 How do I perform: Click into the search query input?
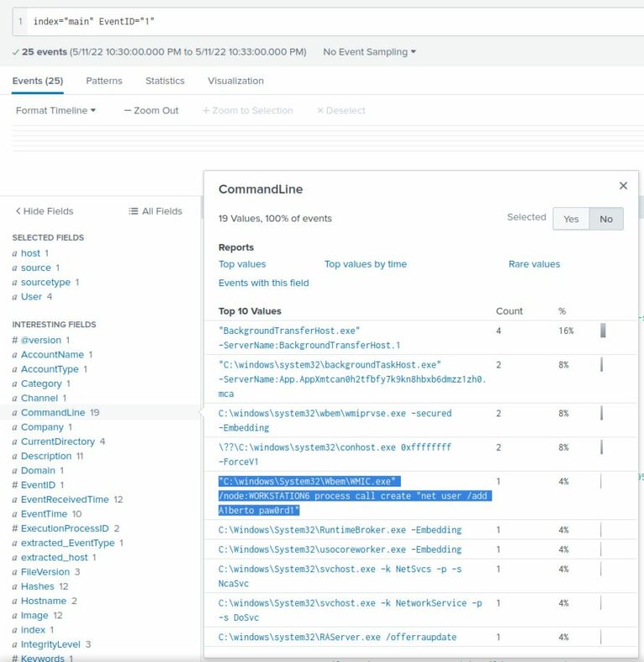(335, 21)
